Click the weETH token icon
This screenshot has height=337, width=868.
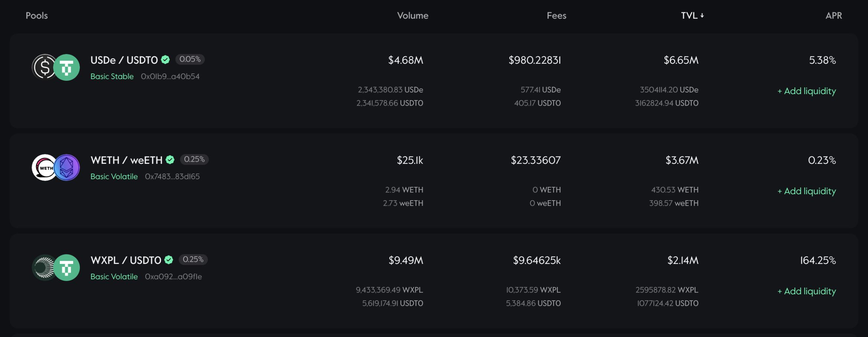tap(67, 168)
